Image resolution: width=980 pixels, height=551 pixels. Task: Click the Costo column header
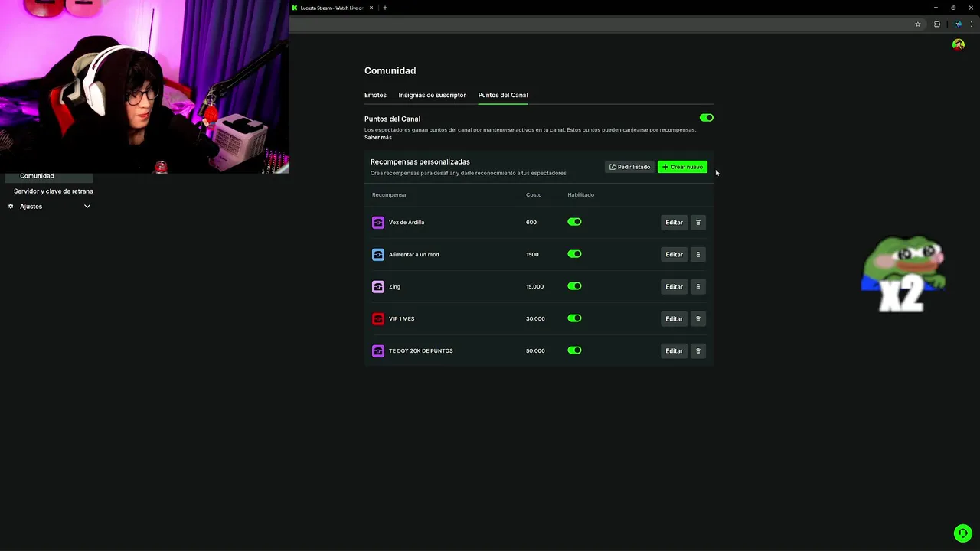coord(534,195)
